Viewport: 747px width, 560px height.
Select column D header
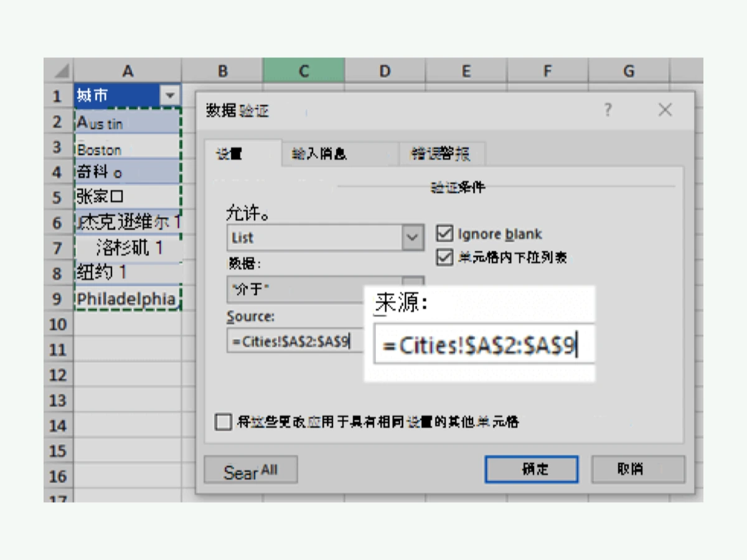(x=385, y=70)
